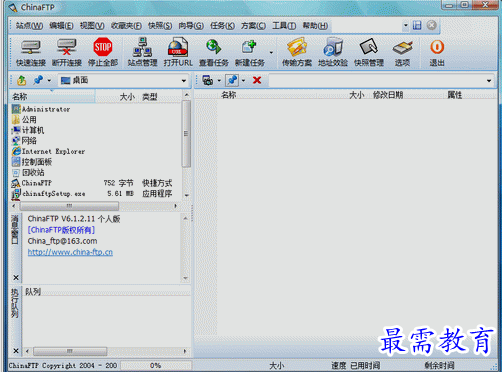
Task: Select the 公用 folder
Action: (24, 119)
